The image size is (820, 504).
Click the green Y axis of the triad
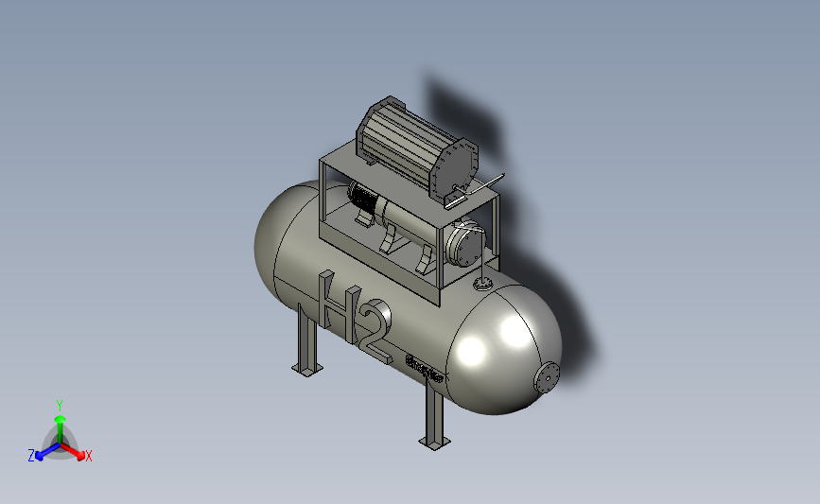[x=60, y=429]
